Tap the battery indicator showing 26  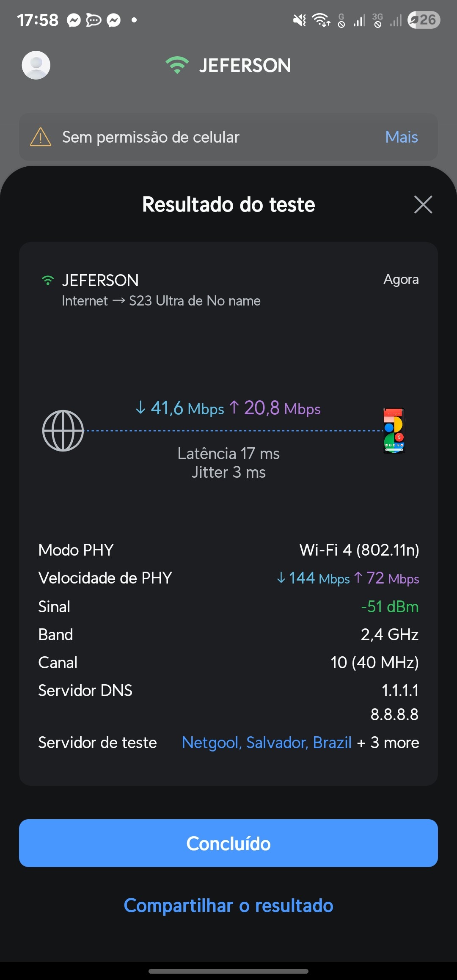424,20
